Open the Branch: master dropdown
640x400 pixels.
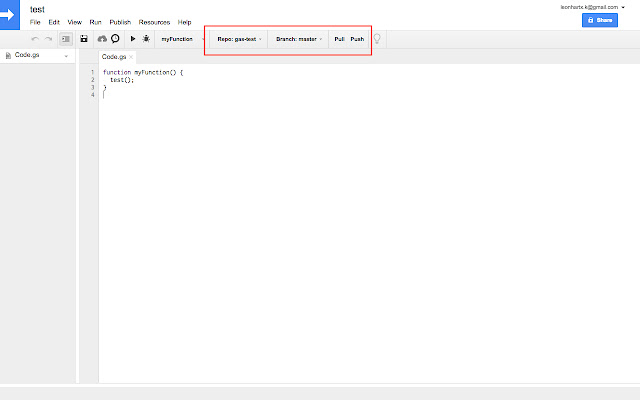pyautogui.click(x=299, y=39)
